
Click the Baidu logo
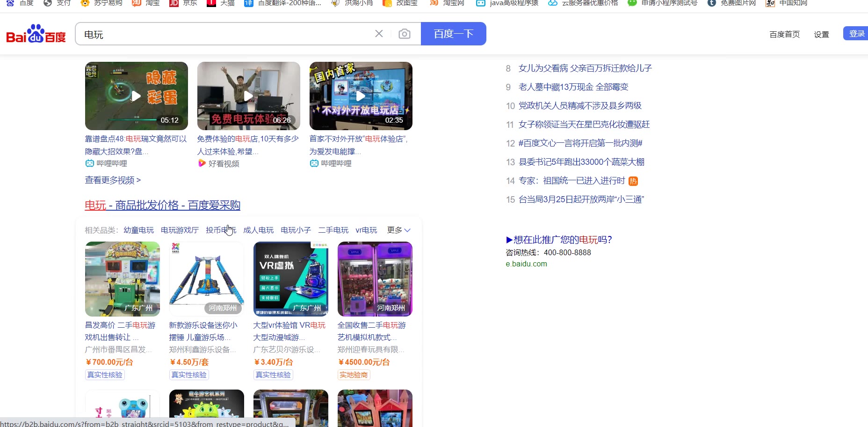36,34
